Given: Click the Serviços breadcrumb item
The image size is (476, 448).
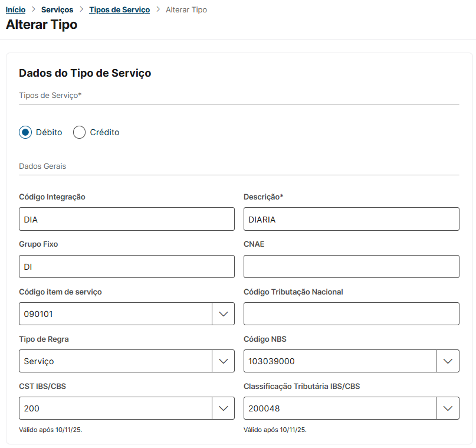Looking at the screenshot, I should (57, 10).
